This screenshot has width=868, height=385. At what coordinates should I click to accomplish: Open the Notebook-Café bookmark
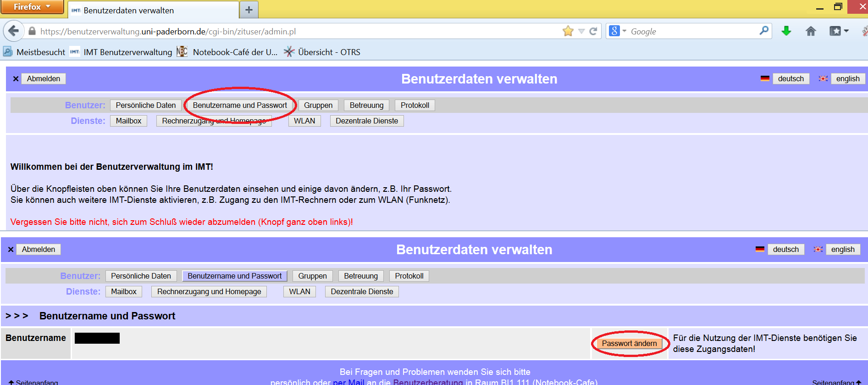coord(227,52)
